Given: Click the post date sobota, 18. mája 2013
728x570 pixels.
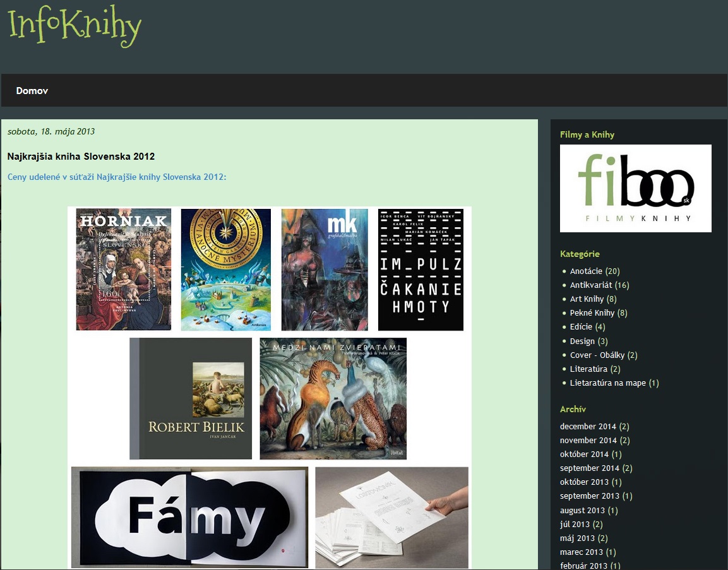Looking at the screenshot, I should [51, 131].
